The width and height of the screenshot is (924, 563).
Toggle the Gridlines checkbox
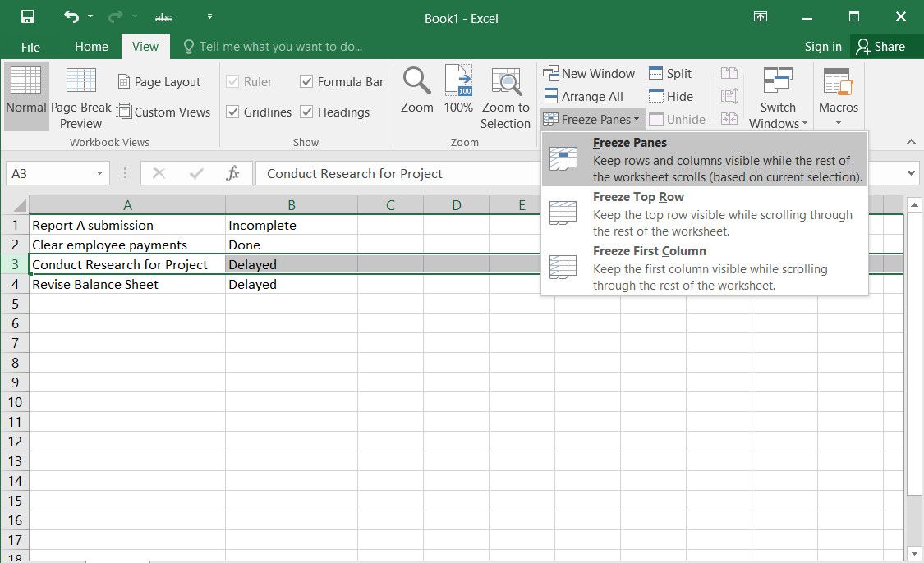(233, 112)
